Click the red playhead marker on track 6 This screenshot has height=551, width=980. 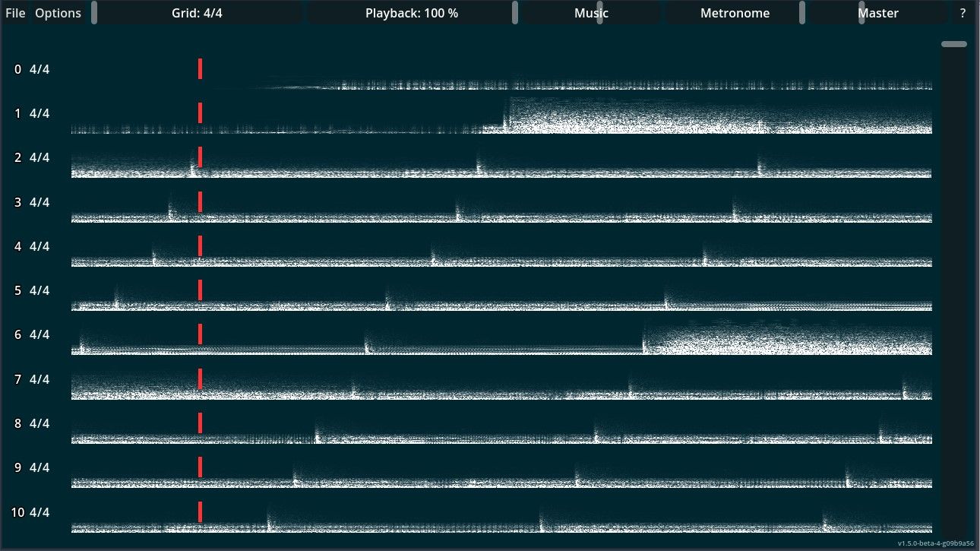(199, 334)
